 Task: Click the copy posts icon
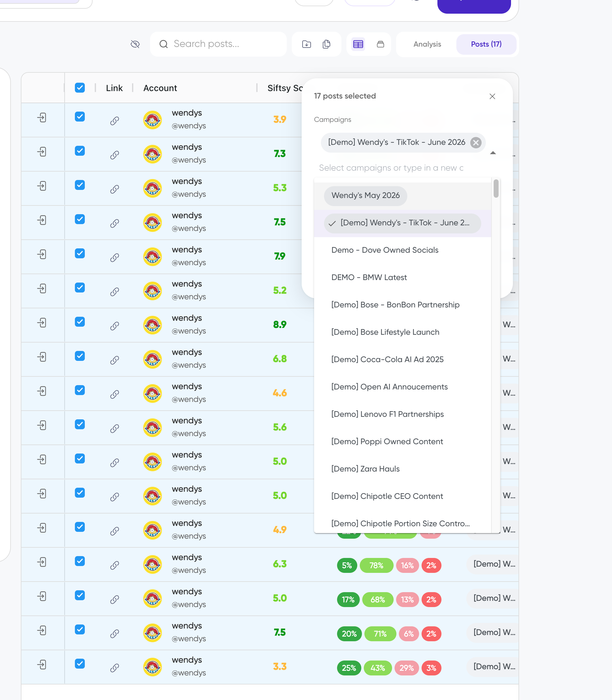click(x=327, y=44)
